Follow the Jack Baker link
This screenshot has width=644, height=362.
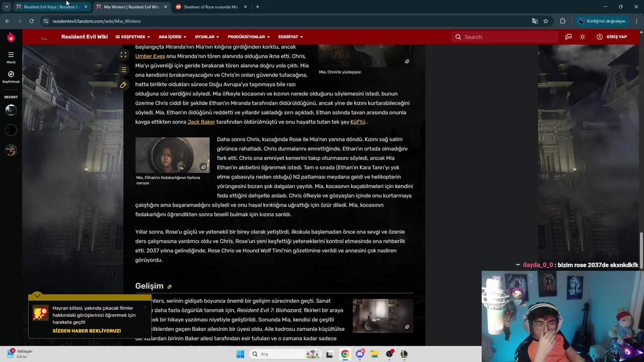201,122
